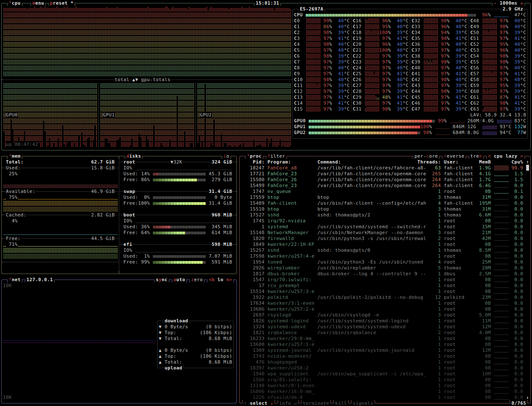Switch to the next network interface
The image size is (532, 406).
point(229,280)
